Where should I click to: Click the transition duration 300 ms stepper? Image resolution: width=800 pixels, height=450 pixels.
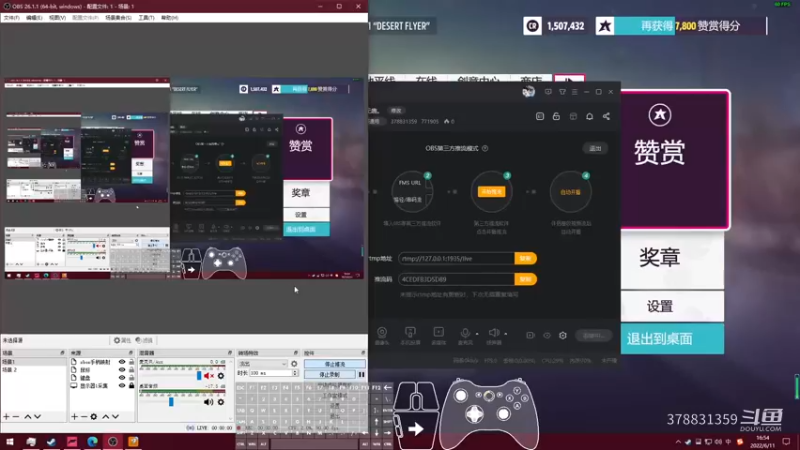(x=295, y=373)
